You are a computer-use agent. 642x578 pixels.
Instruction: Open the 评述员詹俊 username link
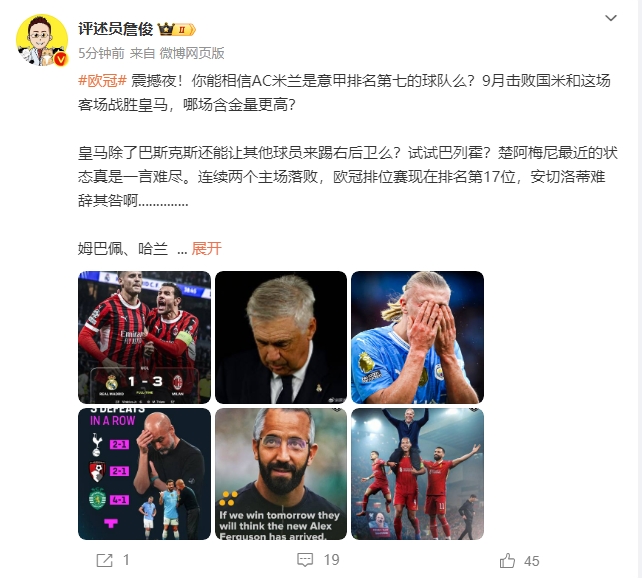[115, 29]
